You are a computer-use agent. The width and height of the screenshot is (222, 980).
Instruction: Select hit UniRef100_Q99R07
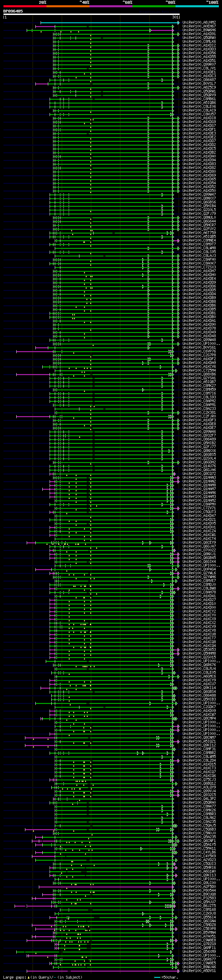(x=199, y=64)
